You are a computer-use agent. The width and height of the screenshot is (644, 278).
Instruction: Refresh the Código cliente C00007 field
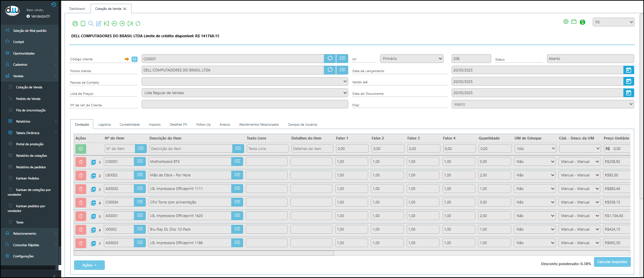tap(330, 59)
